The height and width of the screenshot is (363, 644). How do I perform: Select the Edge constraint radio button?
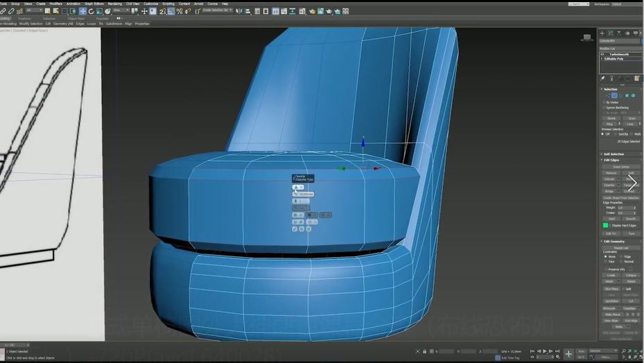pyautogui.click(x=621, y=256)
